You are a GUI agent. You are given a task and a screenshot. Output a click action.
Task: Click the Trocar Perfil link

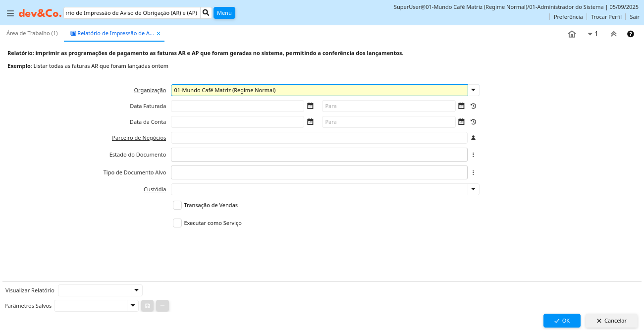click(606, 17)
